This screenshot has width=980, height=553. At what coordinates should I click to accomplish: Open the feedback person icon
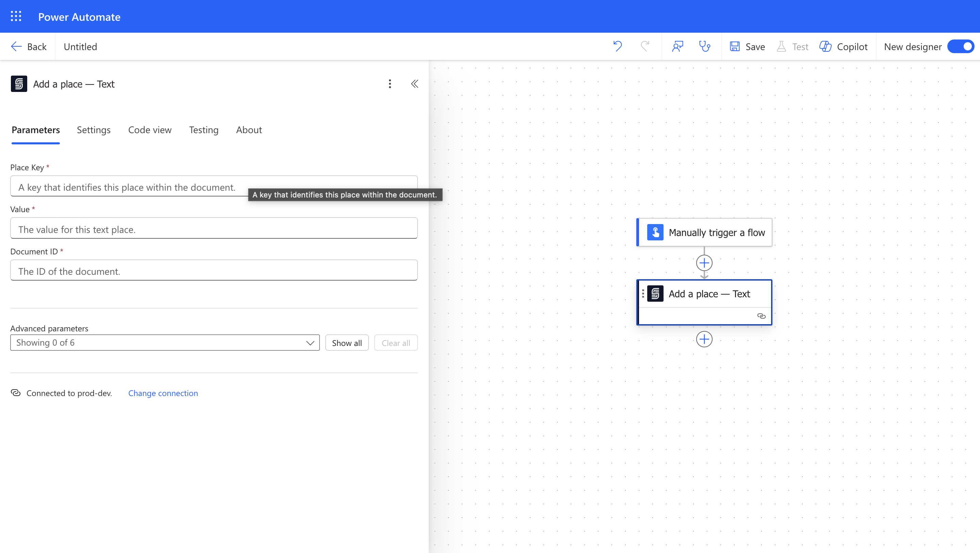pyautogui.click(x=677, y=46)
